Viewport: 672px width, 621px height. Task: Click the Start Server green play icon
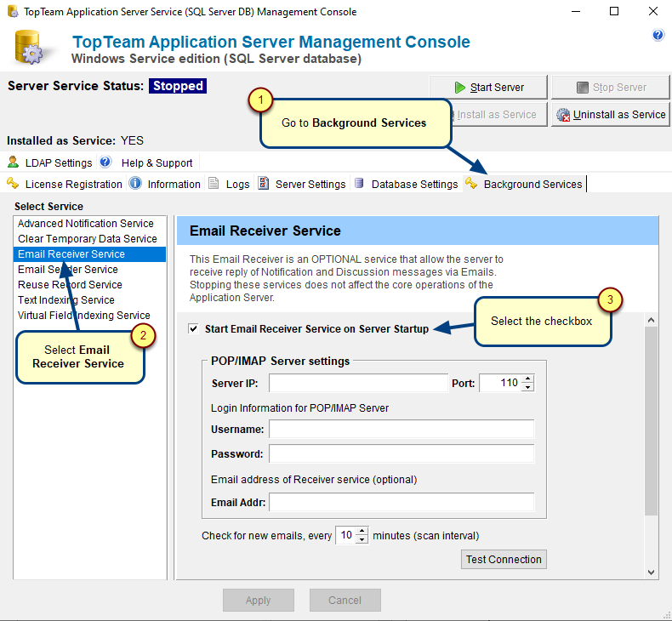tap(460, 88)
